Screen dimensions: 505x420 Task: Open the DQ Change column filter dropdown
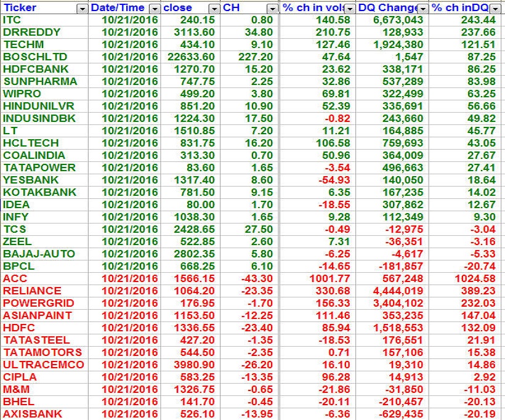[x=422, y=9]
